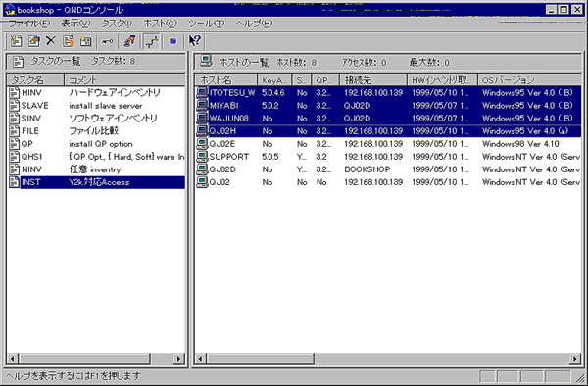Sort tasks by the タスク名 column header
This screenshot has width=588, height=386.
click(35, 79)
